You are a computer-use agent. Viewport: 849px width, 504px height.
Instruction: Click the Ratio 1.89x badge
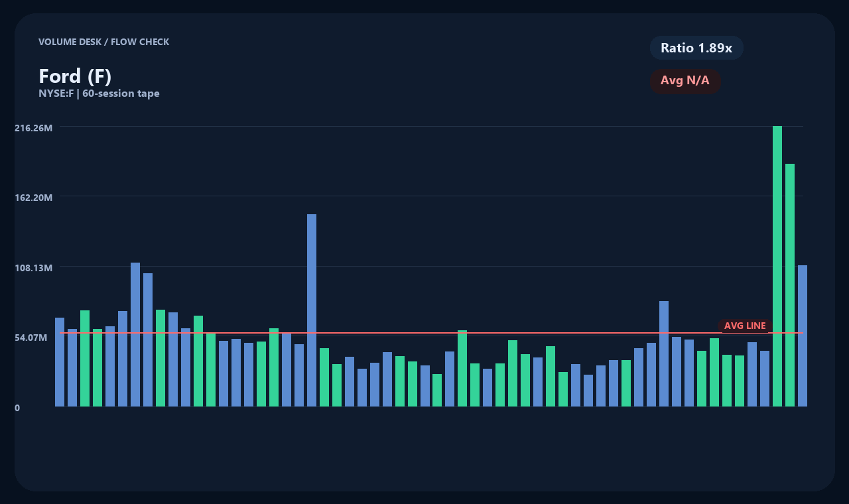coord(696,48)
